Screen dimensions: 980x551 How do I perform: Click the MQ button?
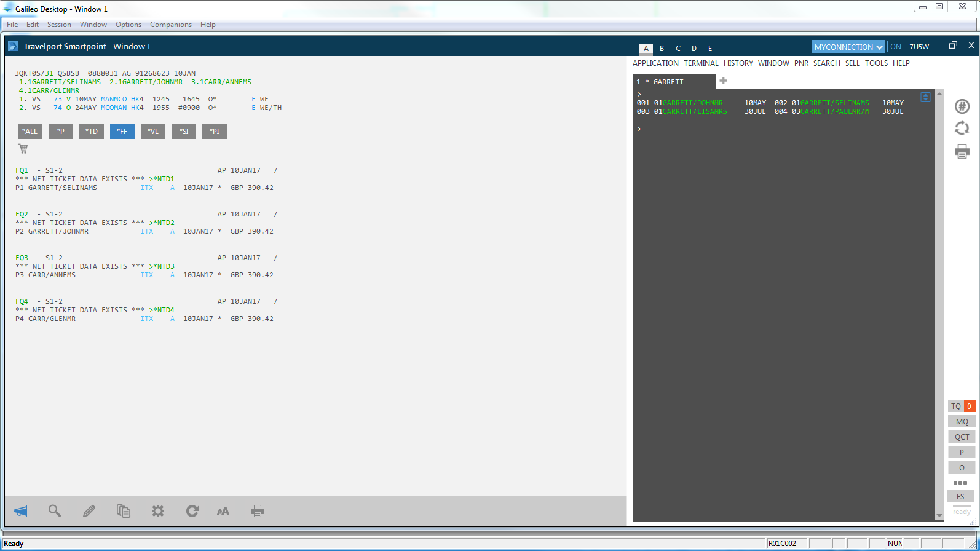click(962, 421)
